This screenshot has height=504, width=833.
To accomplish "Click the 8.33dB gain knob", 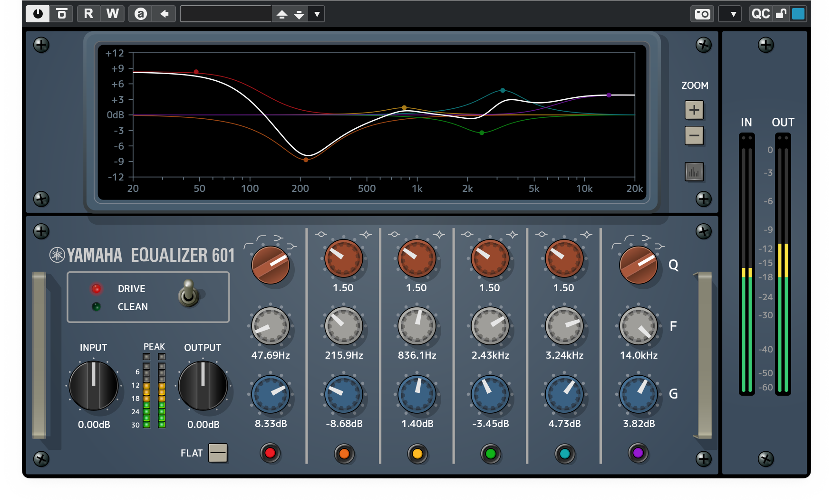I will click(x=271, y=394).
